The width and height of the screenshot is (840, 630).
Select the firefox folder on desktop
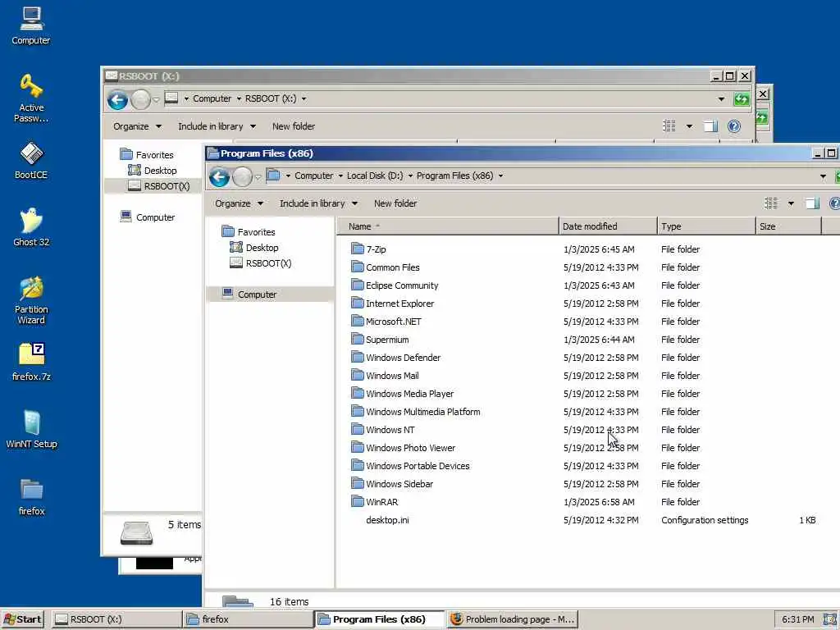coord(31,497)
